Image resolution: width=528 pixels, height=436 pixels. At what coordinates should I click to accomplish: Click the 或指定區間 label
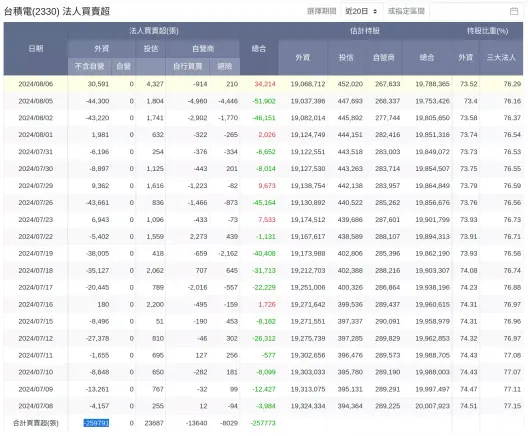406,11
